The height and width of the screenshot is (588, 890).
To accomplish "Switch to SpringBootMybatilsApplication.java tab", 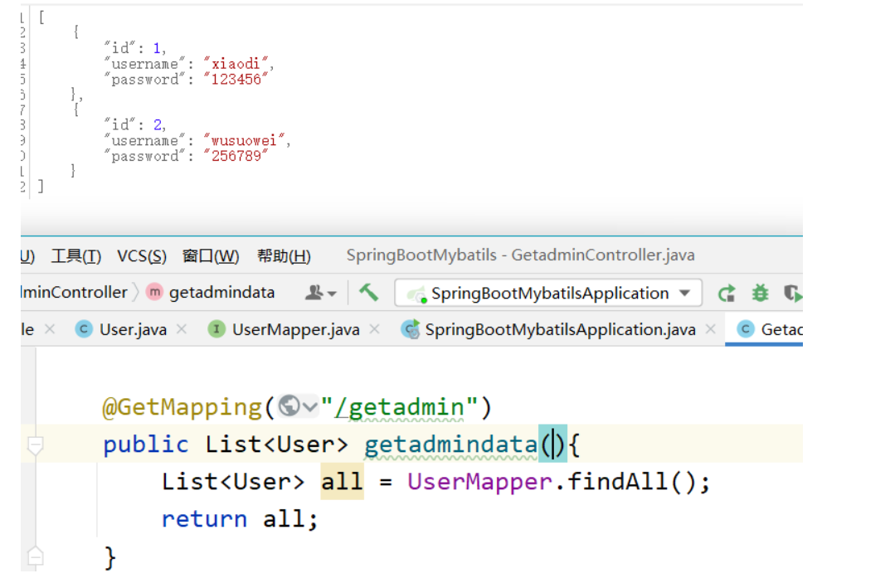I will pos(559,329).
